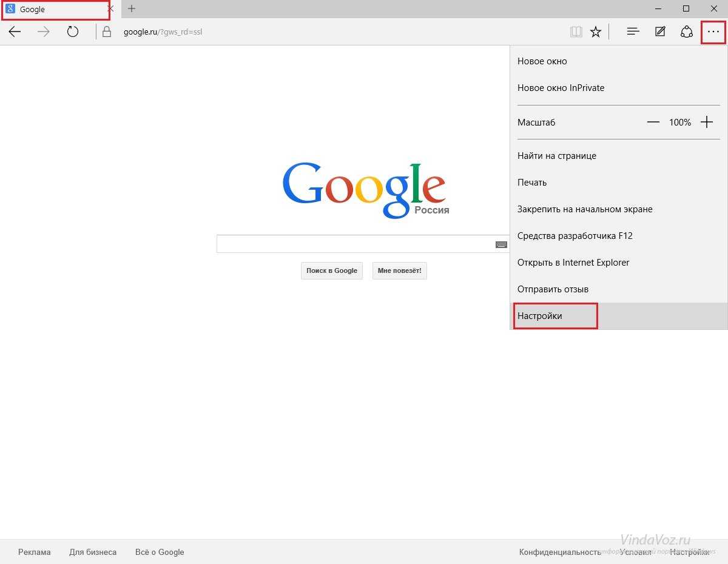Image resolution: width=728 pixels, height=564 pixels.
Task: Open the Конфиденциальность footer link
Action: pyautogui.click(x=560, y=552)
